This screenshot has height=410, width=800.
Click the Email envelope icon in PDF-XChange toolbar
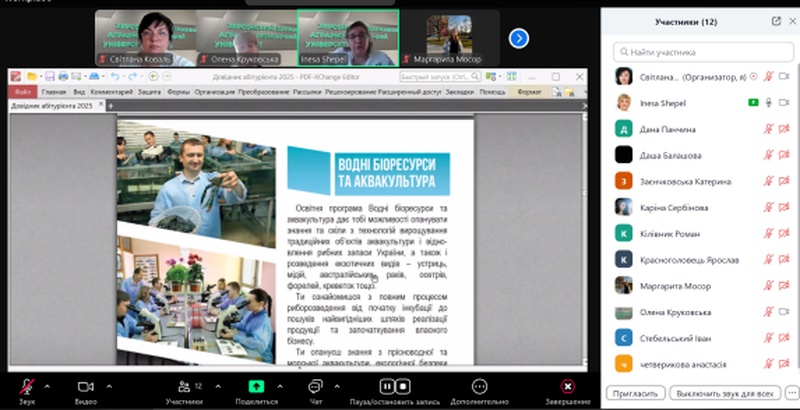tap(76, 77)
